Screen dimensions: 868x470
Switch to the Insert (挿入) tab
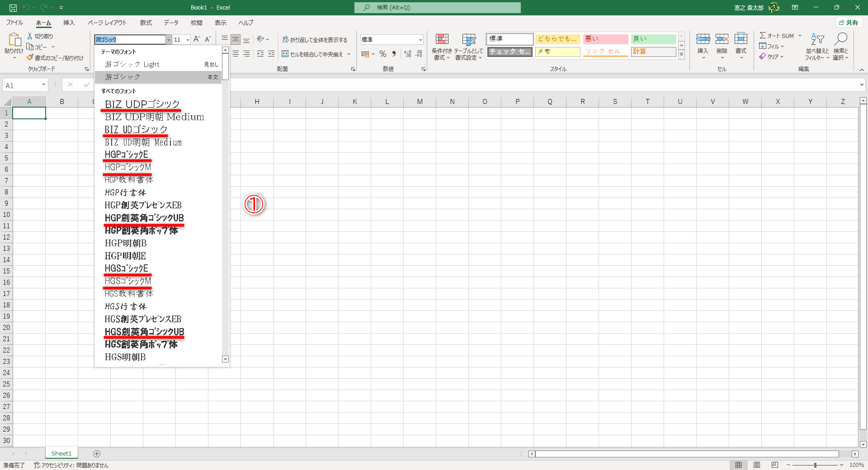69,23
